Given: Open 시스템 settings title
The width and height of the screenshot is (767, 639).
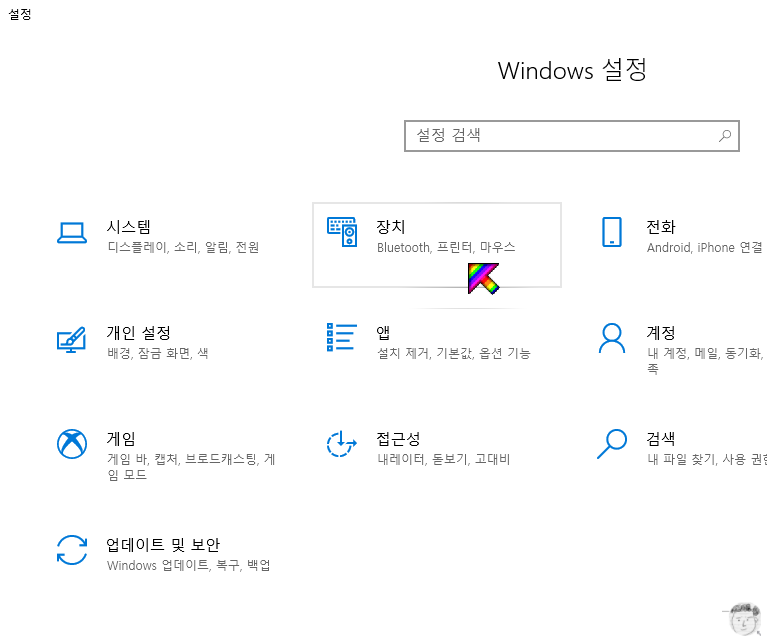Looking at the screenshot, I should (128, 227).
